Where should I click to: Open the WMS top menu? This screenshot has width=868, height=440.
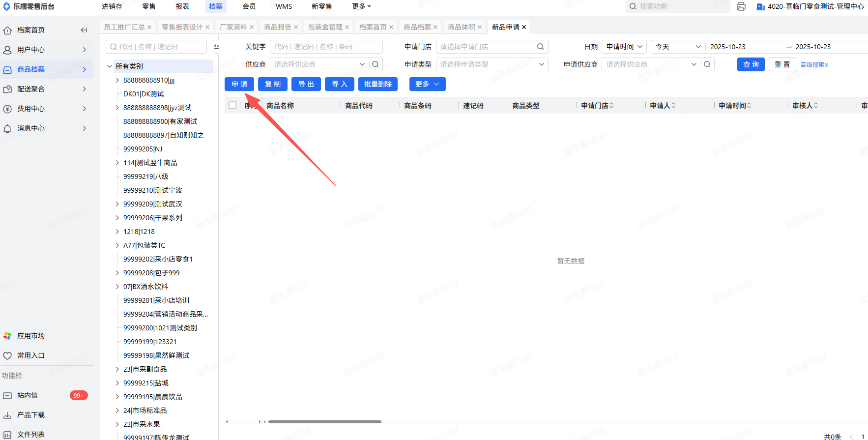[284, 6]
